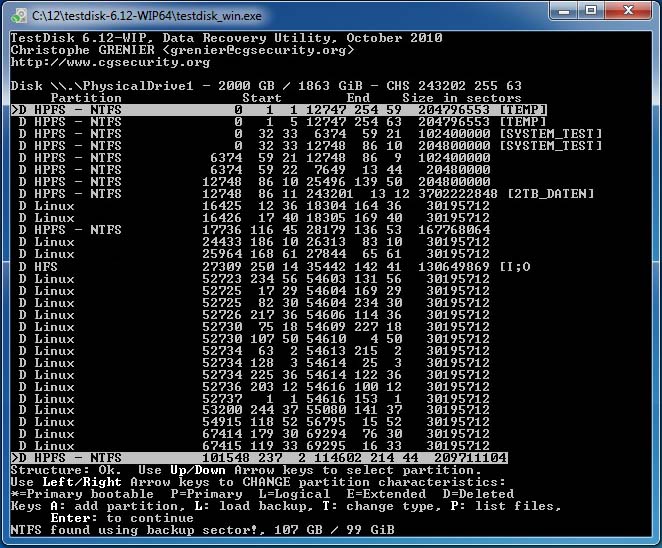662x548 pixels.
Task: Click the grenier@cgsecurity.org email text
Action: (x=258, y=50)
